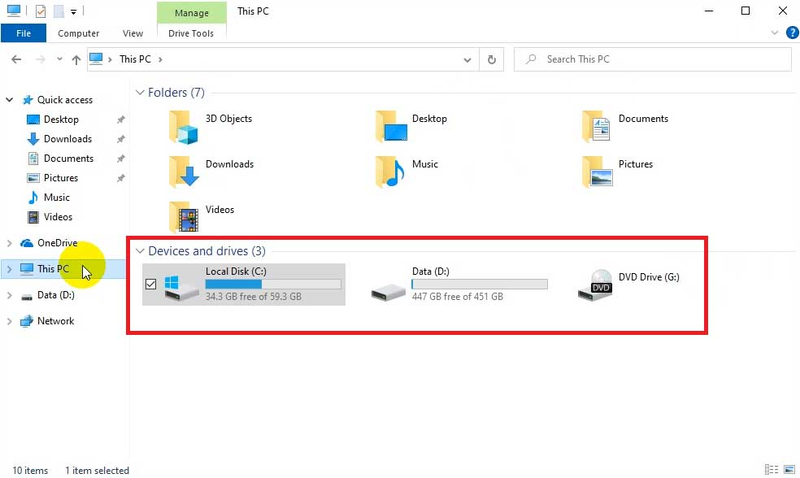Screen dimensions: 800x478
Task: Open the Pictures folder icon in Folders
Action: [x=597, y=172]
